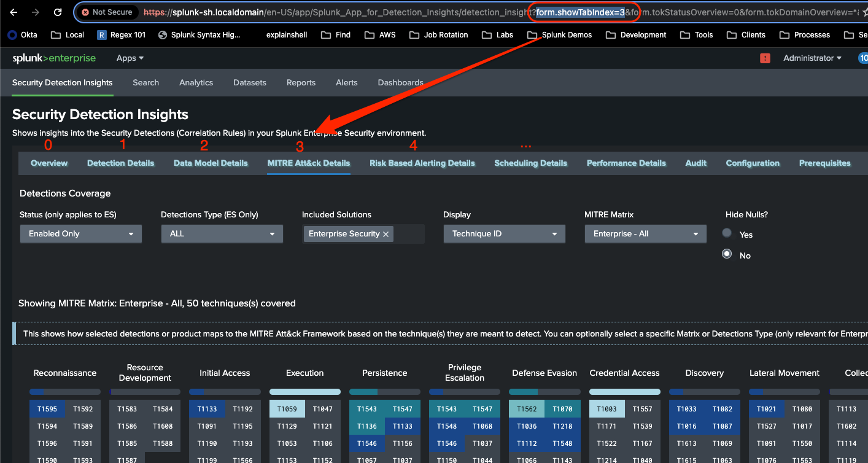Open the Dashboards nav item

[x=401, y=83]
